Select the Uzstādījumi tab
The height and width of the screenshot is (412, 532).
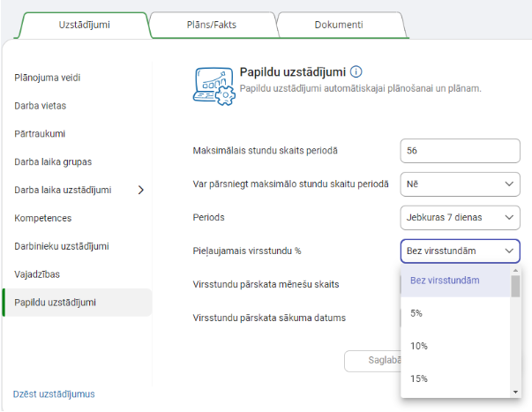pos(84,25)
